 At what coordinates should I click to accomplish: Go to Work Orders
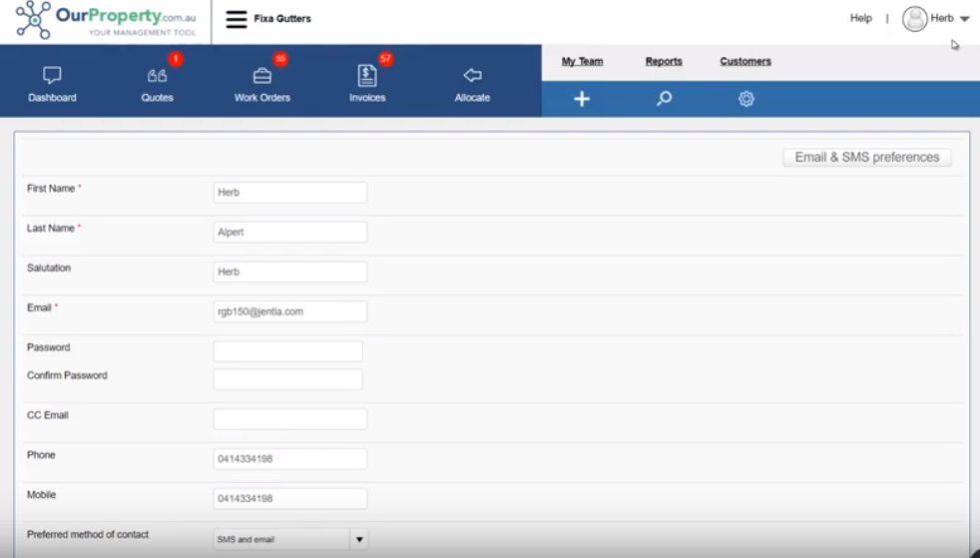pos(261,85)
